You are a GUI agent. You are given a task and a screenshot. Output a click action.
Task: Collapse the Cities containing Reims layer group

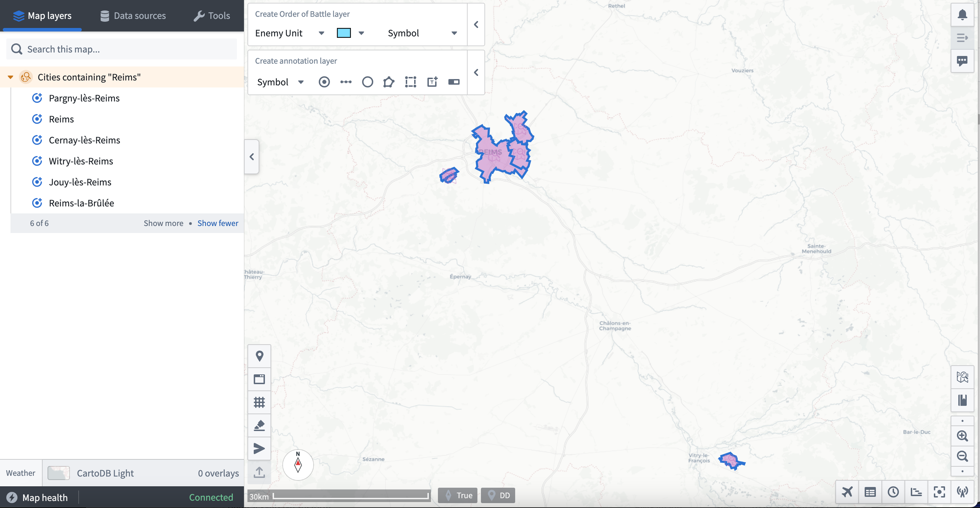coord(10,77)
